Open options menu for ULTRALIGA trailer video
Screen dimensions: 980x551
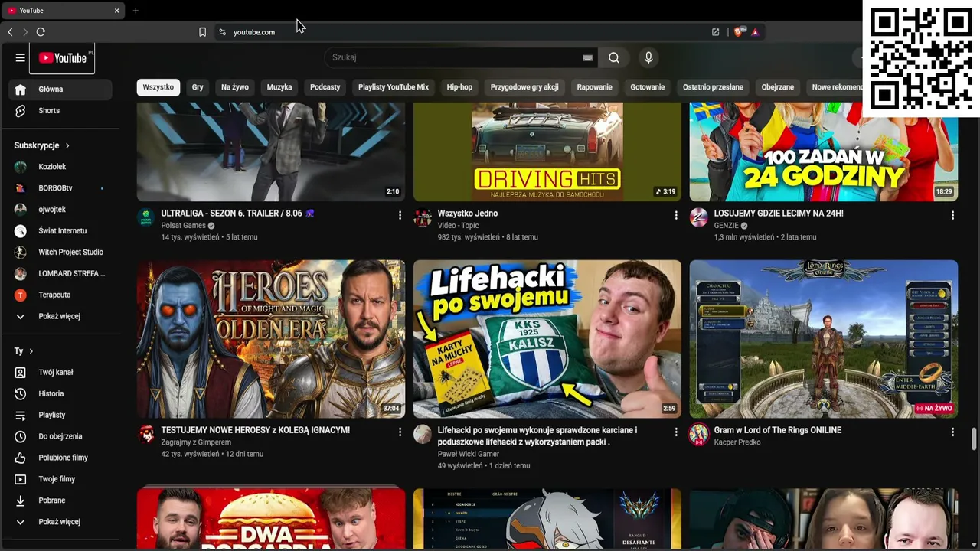tap(400, 216)
